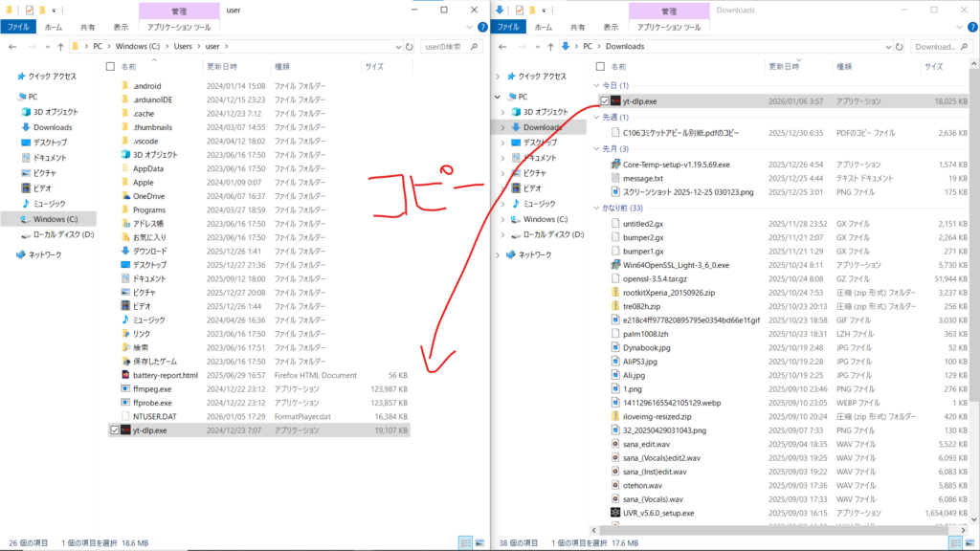Sort Downloads by the 更新日時 column header
Screen dimensions: 980x551
coord(789,67)
